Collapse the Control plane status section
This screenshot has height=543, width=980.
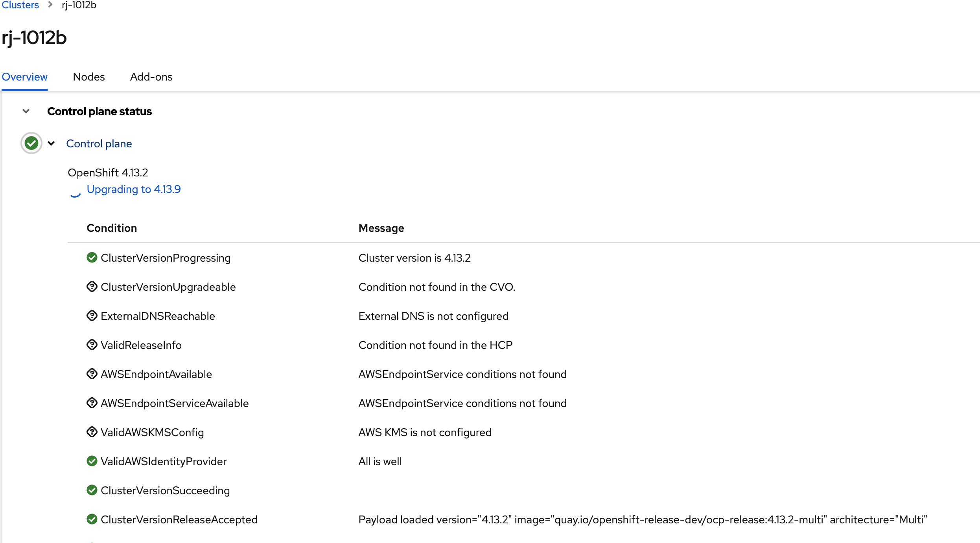(26, 111)
